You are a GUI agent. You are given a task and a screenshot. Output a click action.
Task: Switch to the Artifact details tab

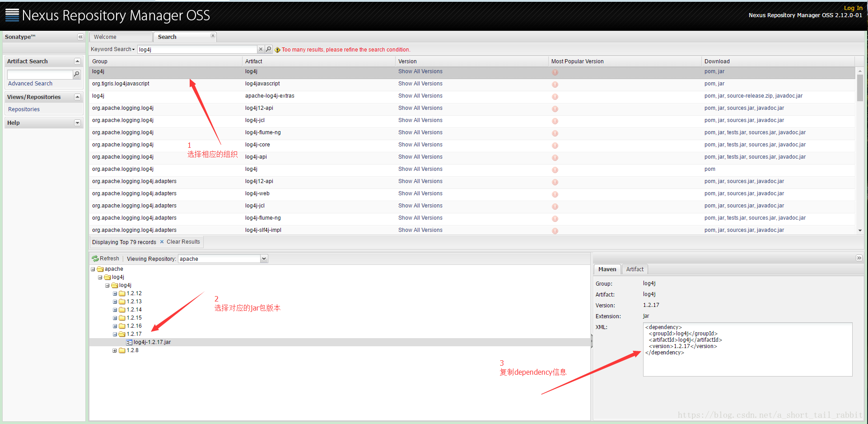click(635, 269)
